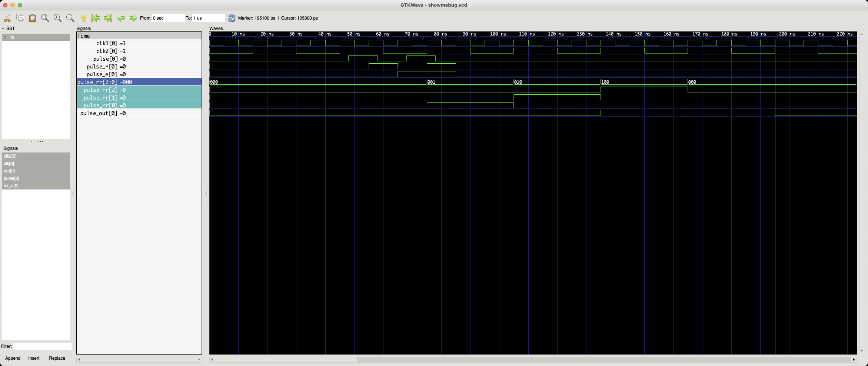Viewport: 868px width, 366px height.
Task: Select the Time row in the Signals pane
Action: [x=139, y=36]
